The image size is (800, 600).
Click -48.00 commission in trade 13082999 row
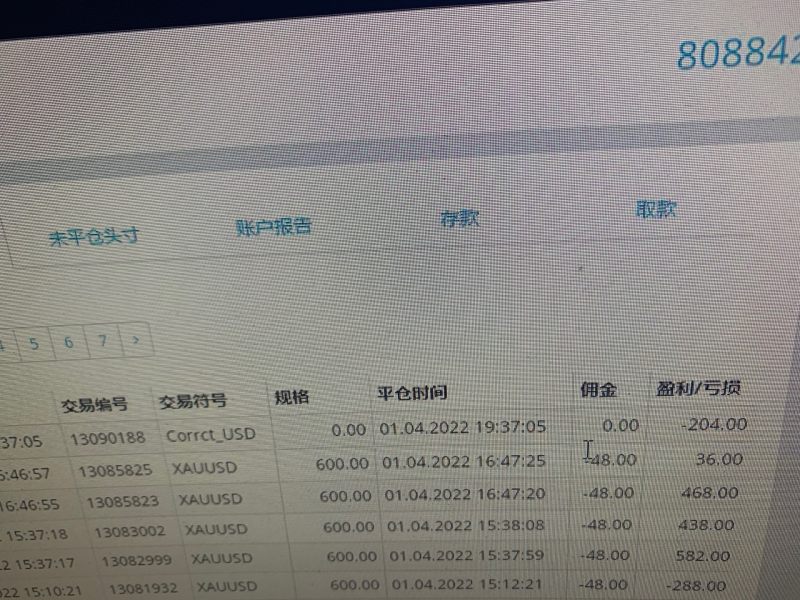coord(605,556)
